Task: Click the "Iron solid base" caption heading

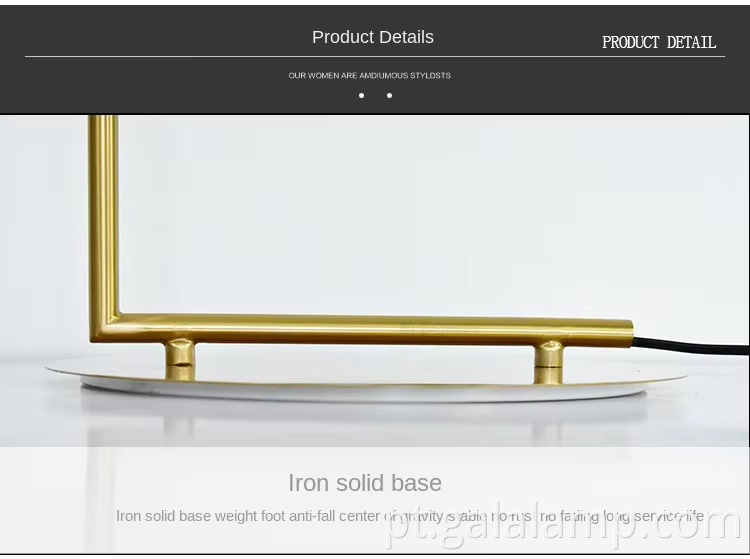Action: [365, 483]
